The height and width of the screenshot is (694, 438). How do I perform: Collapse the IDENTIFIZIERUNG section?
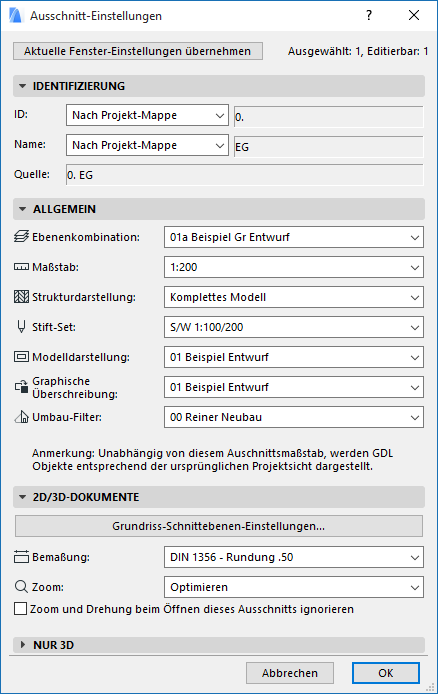coord(219,86)
